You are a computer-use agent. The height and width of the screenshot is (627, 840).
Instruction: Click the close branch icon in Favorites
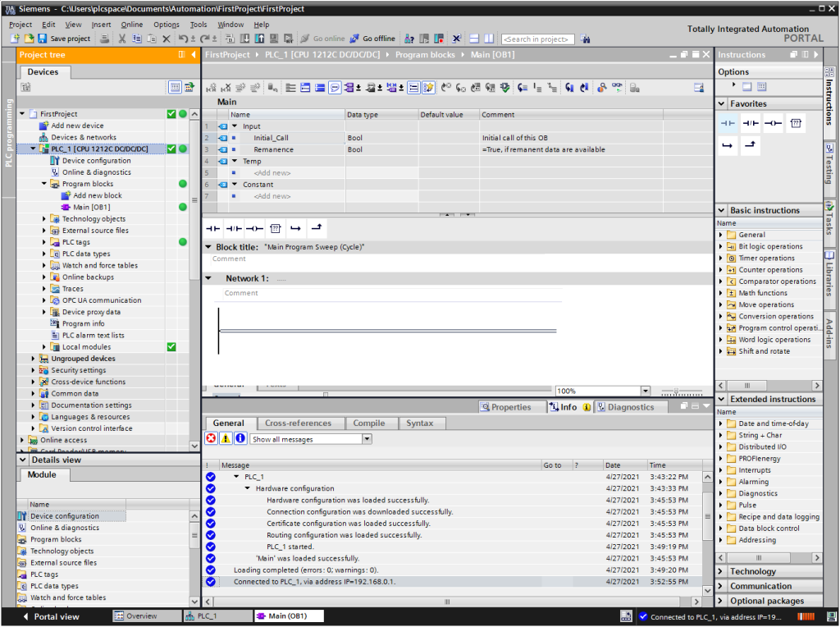click(750, 146)
